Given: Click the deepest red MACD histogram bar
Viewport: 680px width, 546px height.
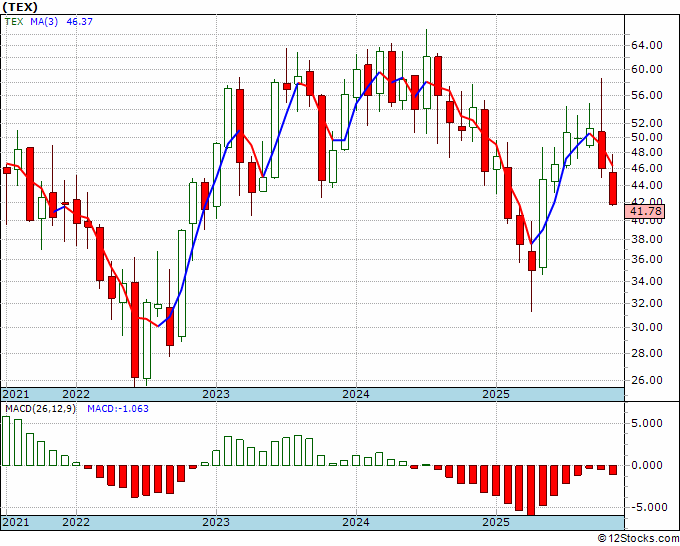Looking at the screenshot, I should click(x=531, y=490).
